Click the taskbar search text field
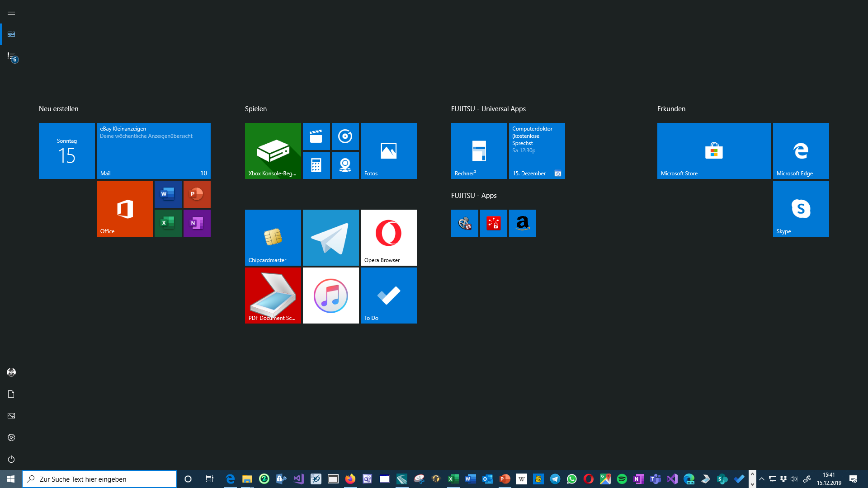This screenshot has height=488, width=868. (104, 479)
